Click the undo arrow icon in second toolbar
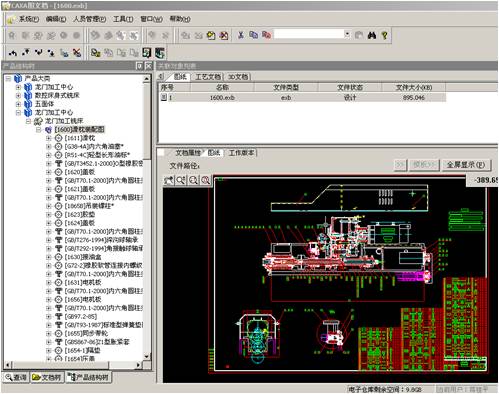The height and width of the screenshot is (394, 499). point(13,52)
